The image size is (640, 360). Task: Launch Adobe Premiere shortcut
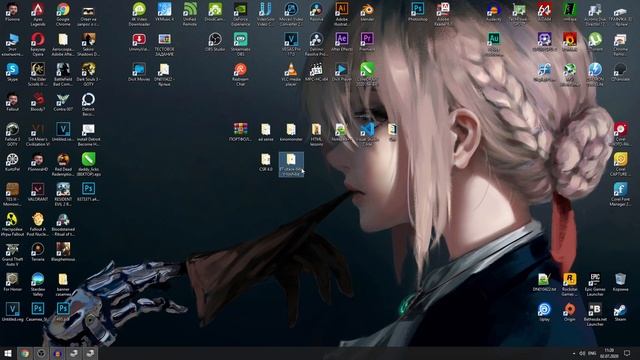pos(367,42)
